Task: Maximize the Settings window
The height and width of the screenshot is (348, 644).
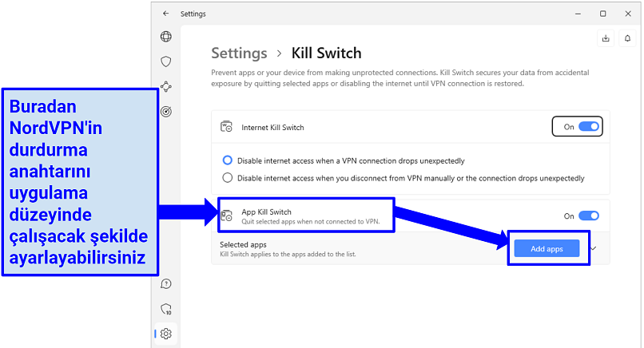Action: (603, 14)
